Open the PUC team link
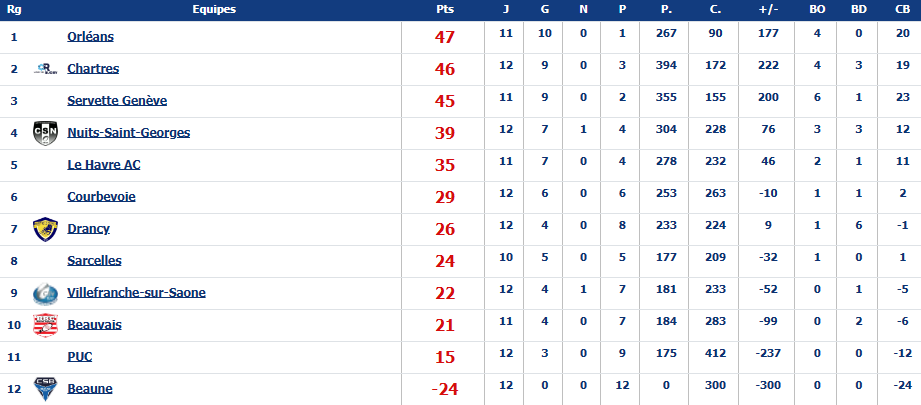 pos(80,357)
